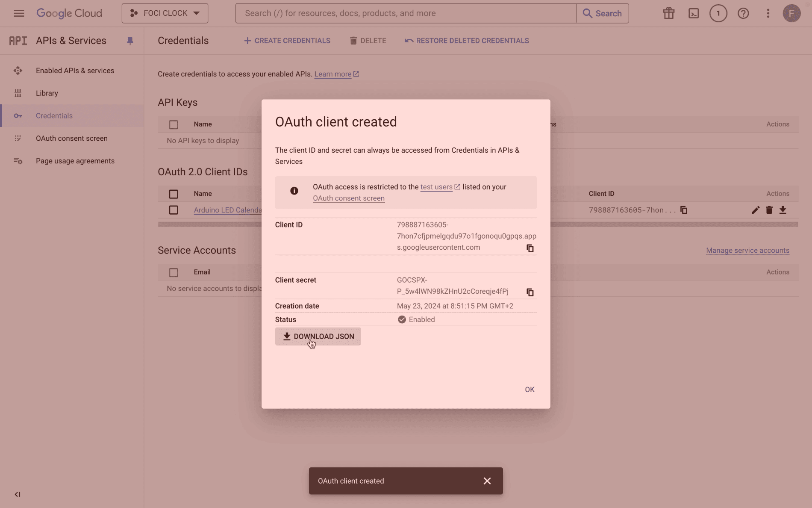
Task: Click the Email column header
Action: [202, 272]
